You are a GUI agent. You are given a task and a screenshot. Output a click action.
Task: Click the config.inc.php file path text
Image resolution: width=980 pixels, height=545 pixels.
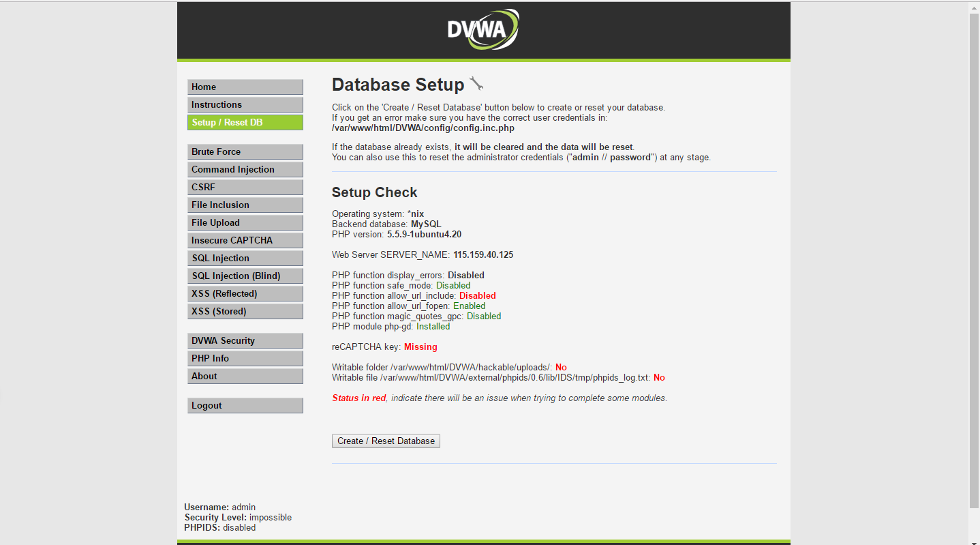(x=423, y=128)
